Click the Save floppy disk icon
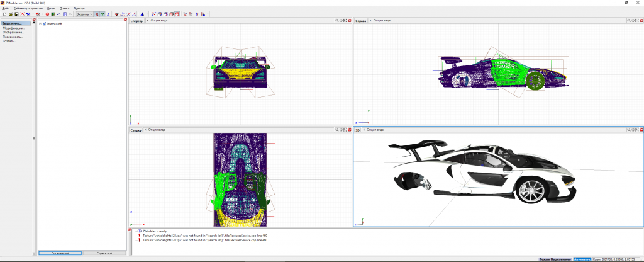 16,14
